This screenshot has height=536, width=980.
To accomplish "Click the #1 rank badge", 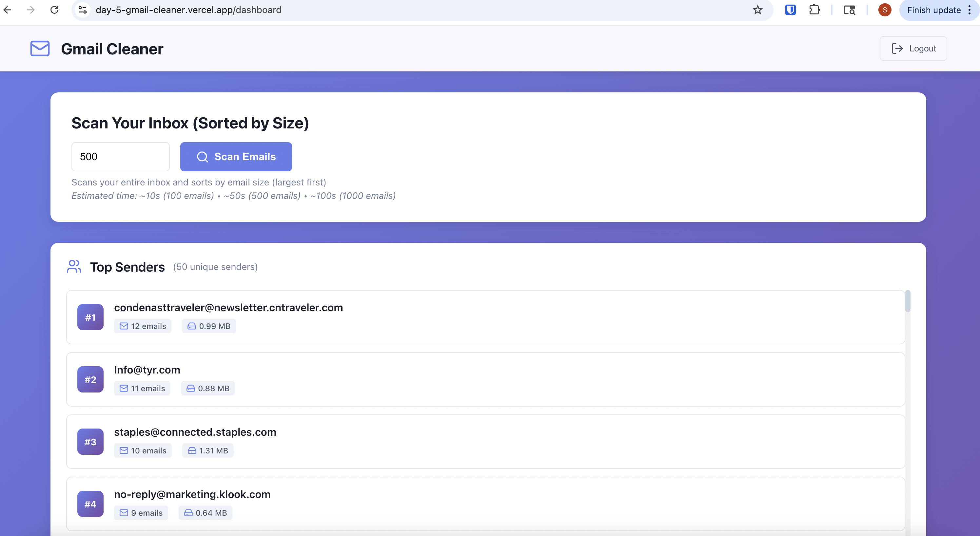I will [90, 317].
